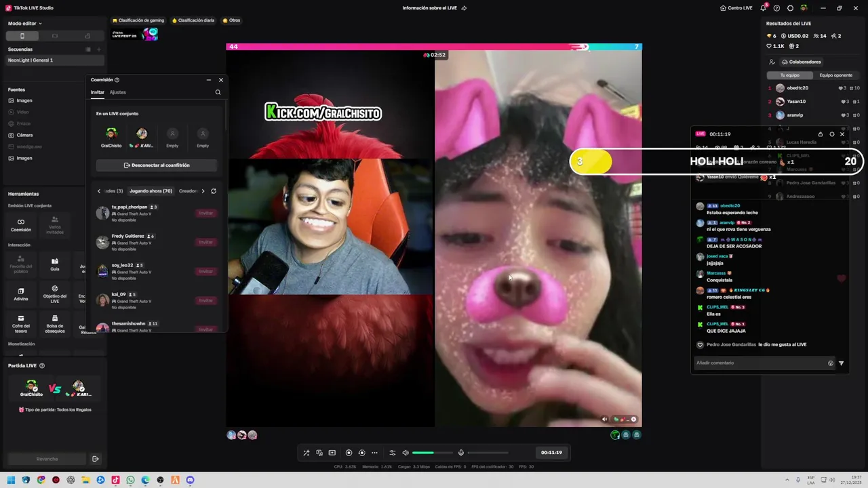
Task: Click the chat filter funnel icon
Action: click(x=841, y=363)
